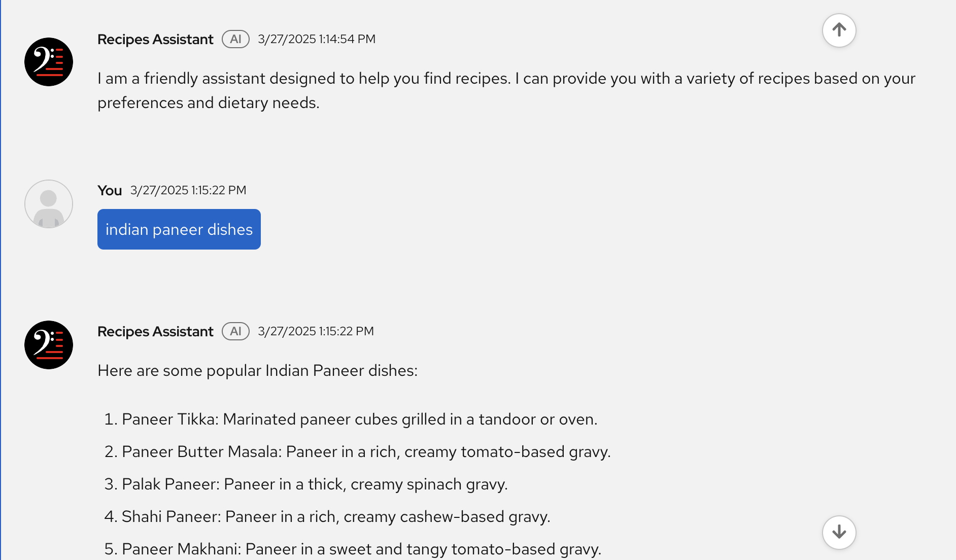The width and height of the screenshot is (956, 560).
Task: Click the Paneer Butter Masala list item
Action: coord(357,452)
